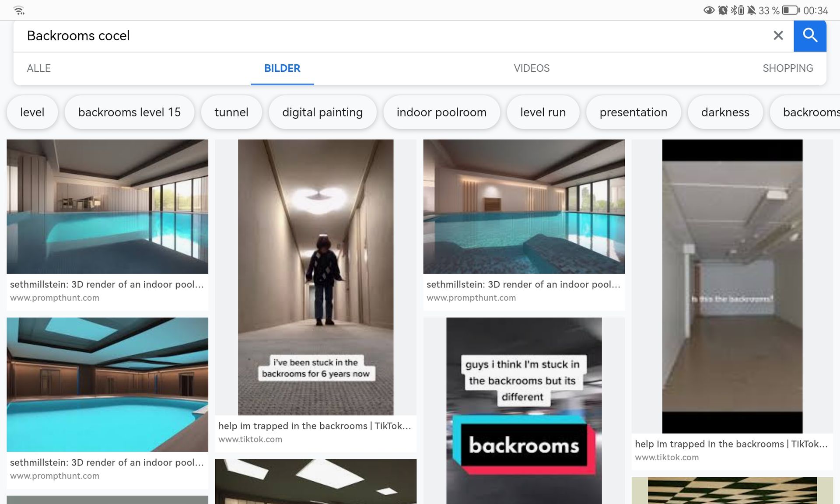840x504 pixels.
Task: Tap the battery indicator icon
Action: pos(790,10)
